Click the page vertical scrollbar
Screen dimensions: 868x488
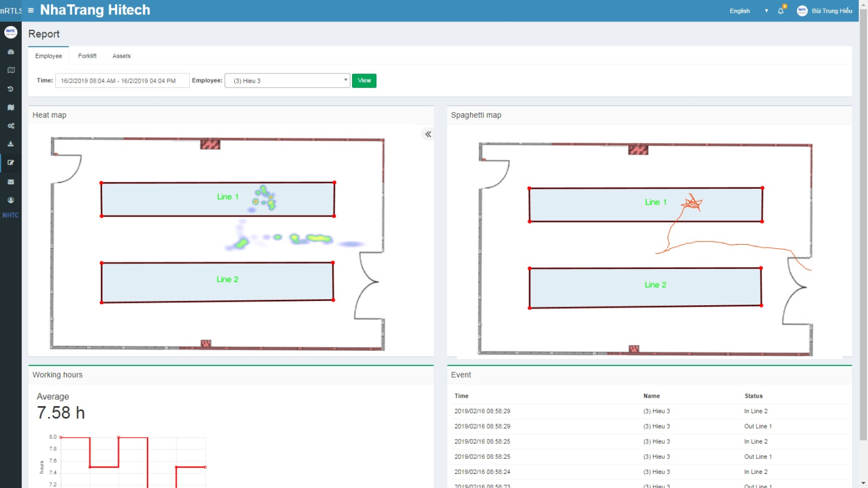click(x=863, y=243)
